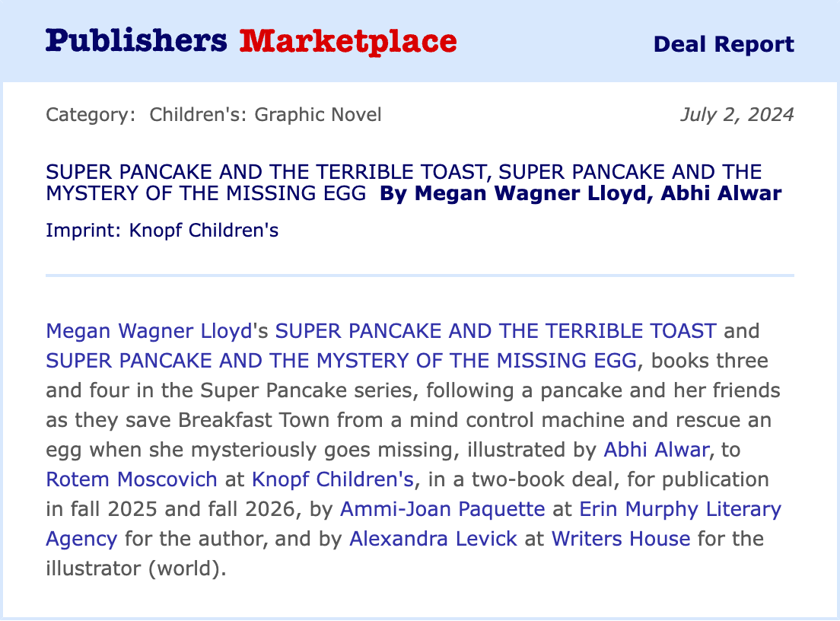The height and width of the screenshot is (621, 840).
Task: Click the Publishers Marketplace logo
Action: tap(250, 41)
